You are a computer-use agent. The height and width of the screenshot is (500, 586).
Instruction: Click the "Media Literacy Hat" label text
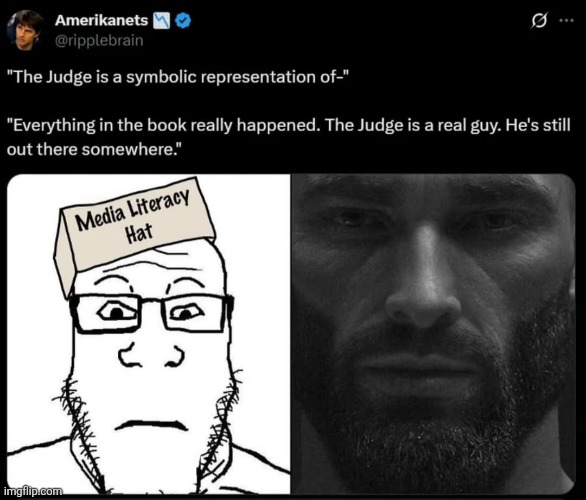(135, 218)
